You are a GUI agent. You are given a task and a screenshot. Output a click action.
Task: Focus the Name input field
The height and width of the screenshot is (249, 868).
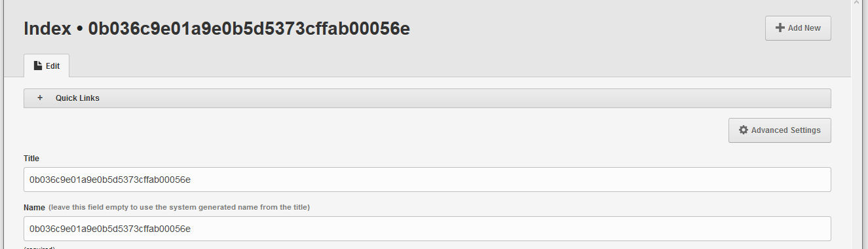(x=427, y=229)
